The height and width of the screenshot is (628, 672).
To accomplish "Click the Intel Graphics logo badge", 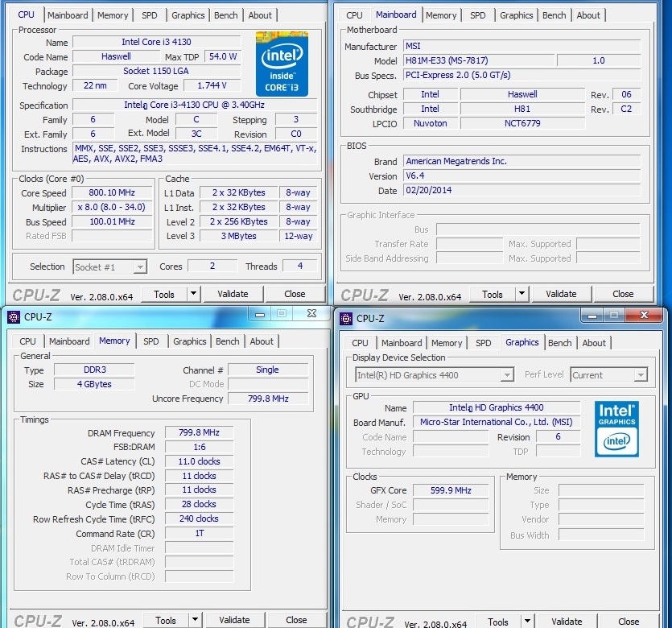I will 616,428.
